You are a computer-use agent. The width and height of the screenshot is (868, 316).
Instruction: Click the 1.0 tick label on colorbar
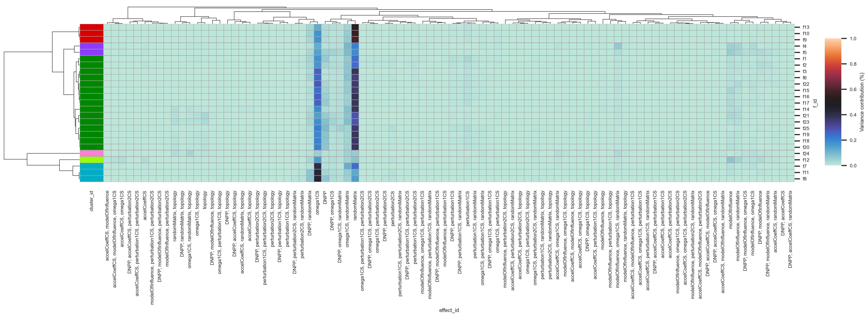853,39
